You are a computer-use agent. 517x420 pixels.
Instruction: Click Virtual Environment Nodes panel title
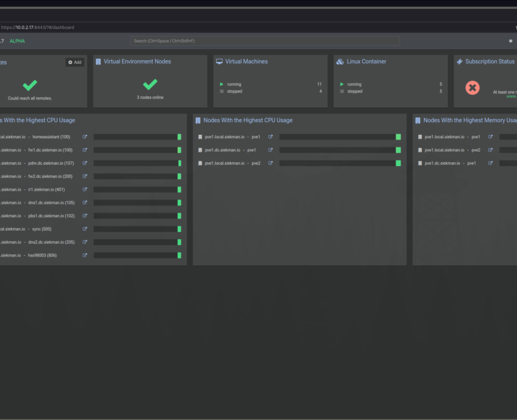pos(137,61)
